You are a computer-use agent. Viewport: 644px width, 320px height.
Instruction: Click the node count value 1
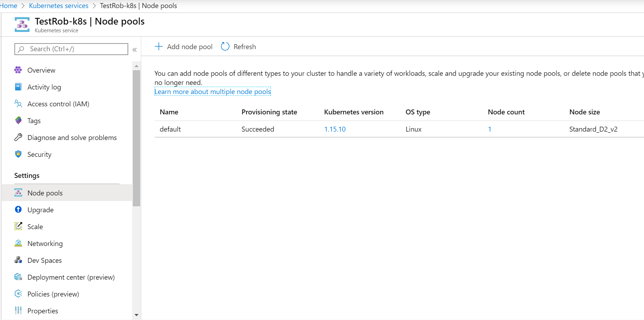(x=489, y=129)
